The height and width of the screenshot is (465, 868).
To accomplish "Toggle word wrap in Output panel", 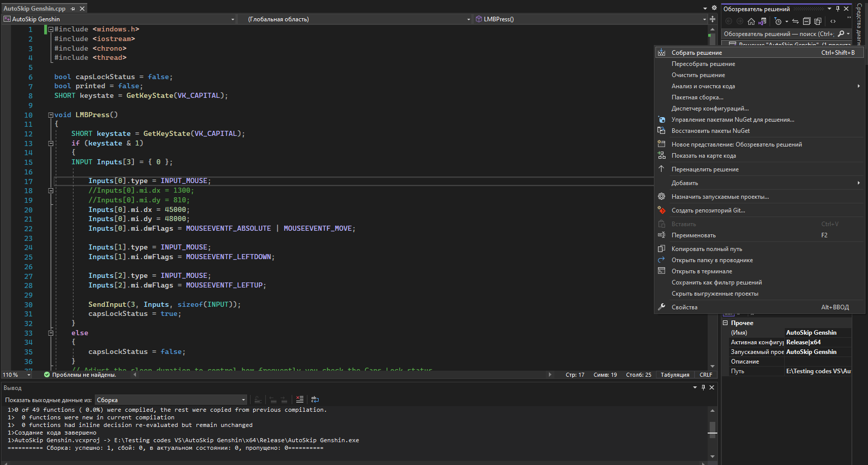I will [x=315, y=400].
